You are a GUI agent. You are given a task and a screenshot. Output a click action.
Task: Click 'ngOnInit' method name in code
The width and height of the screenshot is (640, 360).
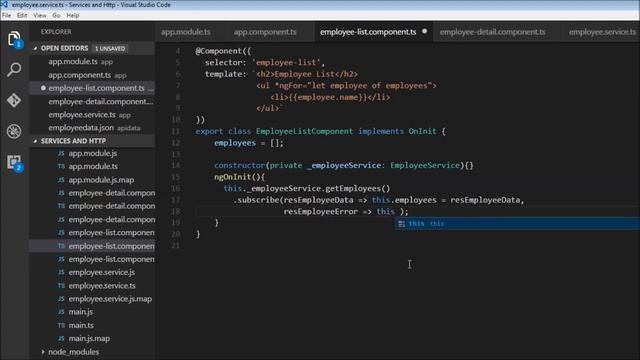[x=233, y=177]
